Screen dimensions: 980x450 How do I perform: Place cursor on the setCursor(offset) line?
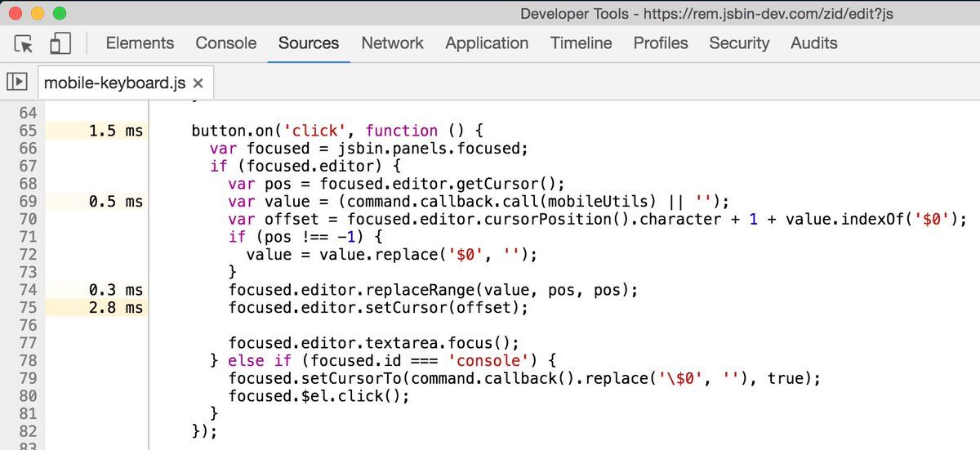[x=378, y=308]
